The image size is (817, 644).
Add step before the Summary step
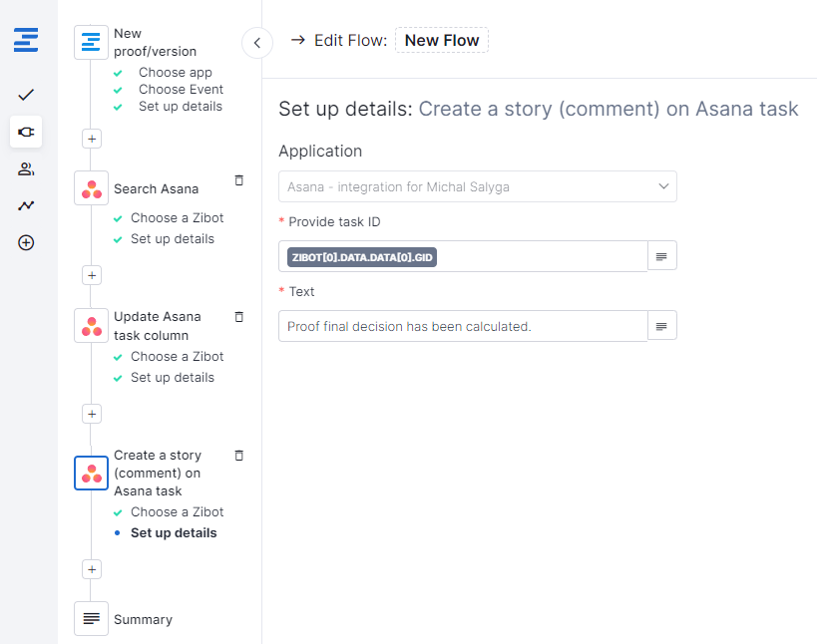click(92, 569)
